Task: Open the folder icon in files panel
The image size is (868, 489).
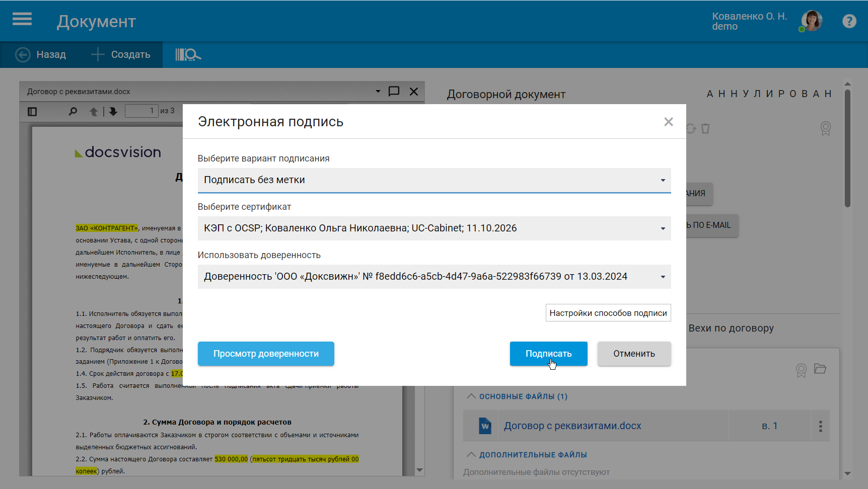Action: (x=820, y=369)
